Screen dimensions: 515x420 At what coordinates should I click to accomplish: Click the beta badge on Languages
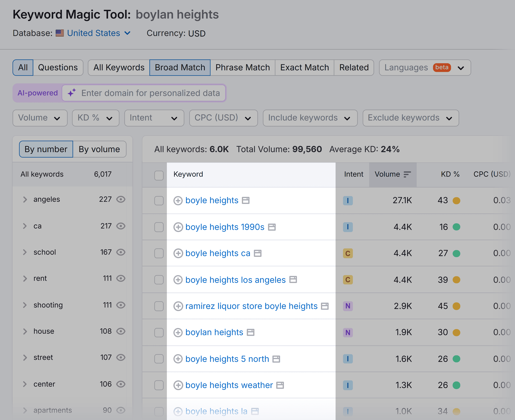point(442,67)
